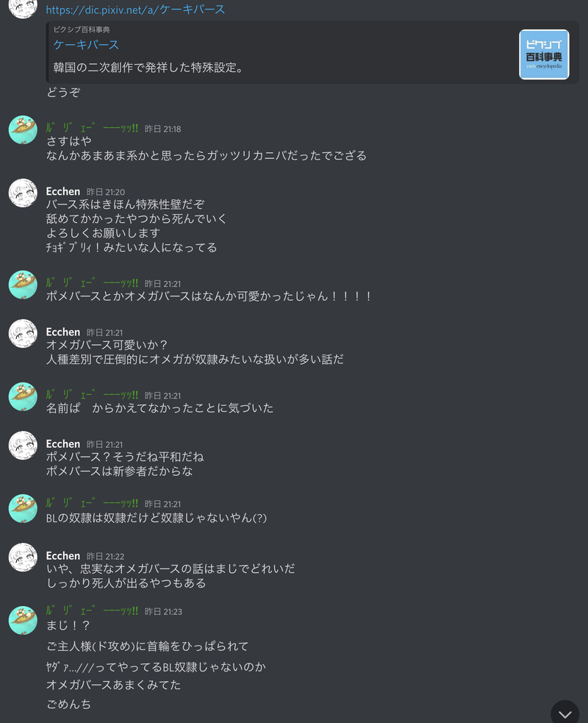The width and height of the screenshot is (588, 723).
Task: Open the dic.pixiv.net ケーキバース URL link
Action: [x=135, y=10]
